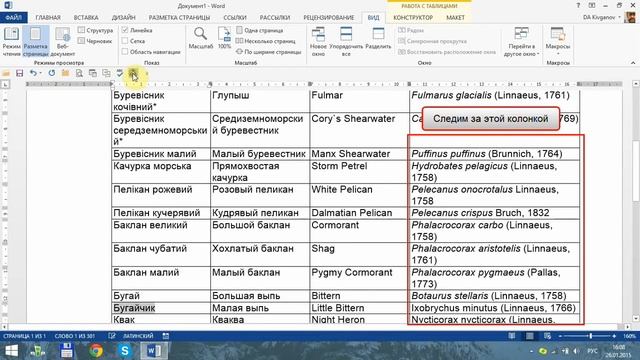The height and width of the screenshot is (360, 640).
Task: Open the Zoom (Масштаб) dialog magnifier
Action: pos(200,38)
